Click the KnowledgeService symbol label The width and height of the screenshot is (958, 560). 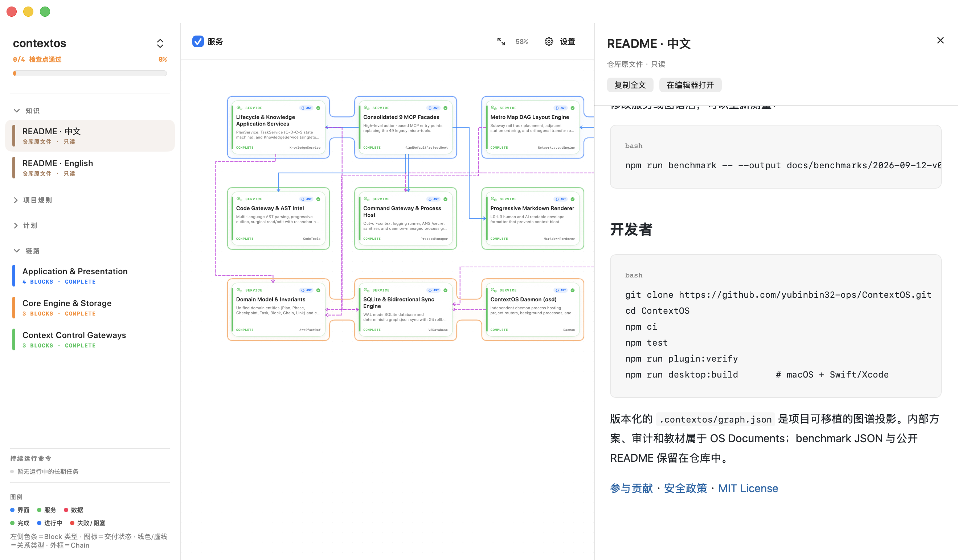[305, 147]
